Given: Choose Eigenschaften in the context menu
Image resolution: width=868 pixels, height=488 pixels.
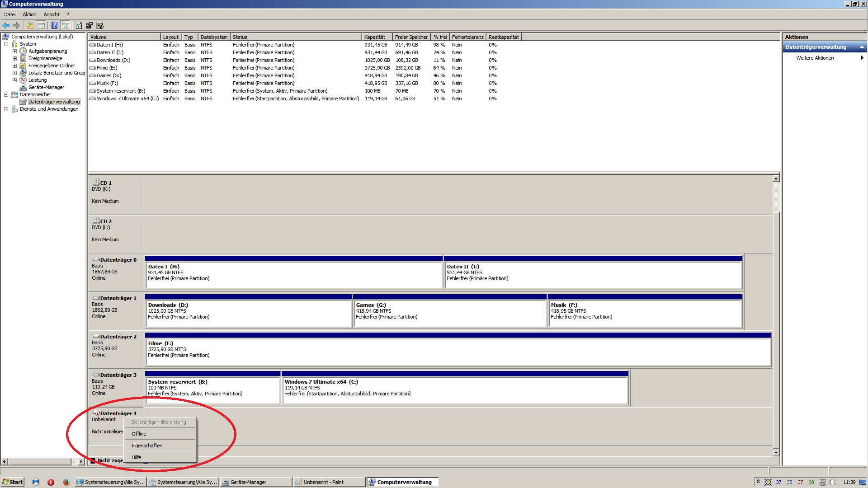Looking at the screenshot, I should pyautogui.click(x=160, y=446).
